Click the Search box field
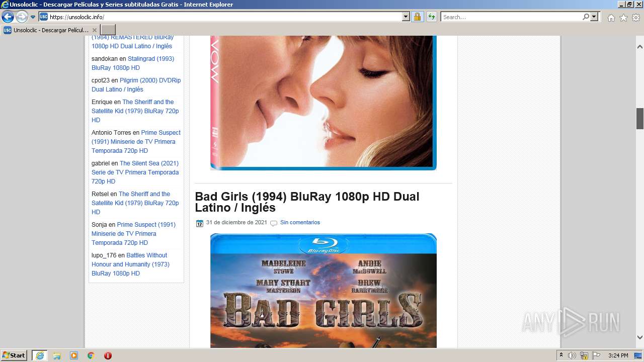The image size is (644, 362). pyautogui.click(x=511, y=17)
